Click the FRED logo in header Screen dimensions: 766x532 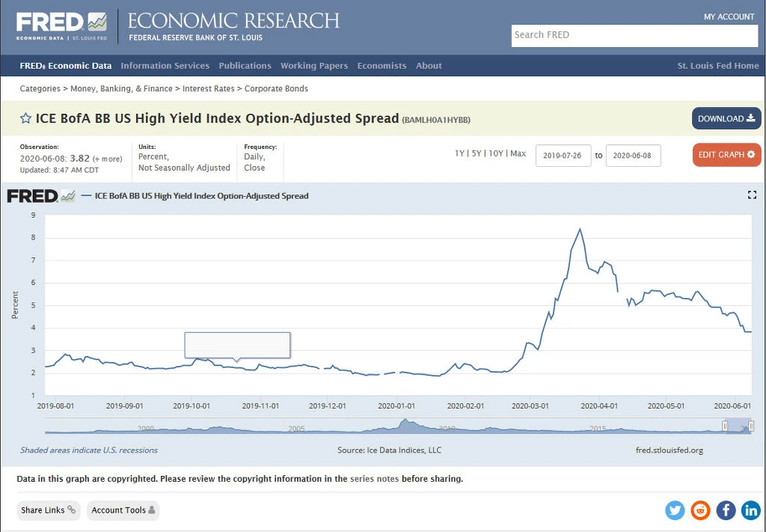[61, 26]
